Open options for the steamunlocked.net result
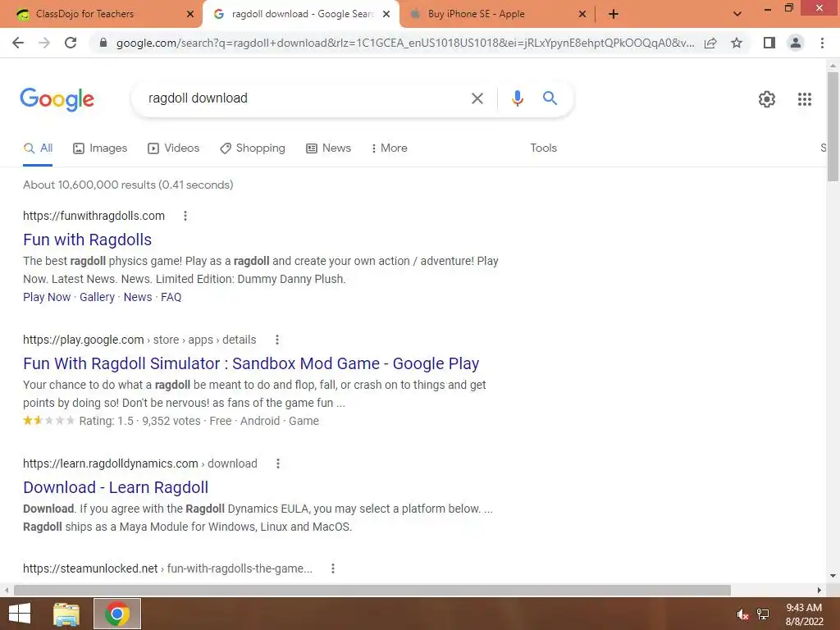 pyautogui.click(x=333, y=568)
